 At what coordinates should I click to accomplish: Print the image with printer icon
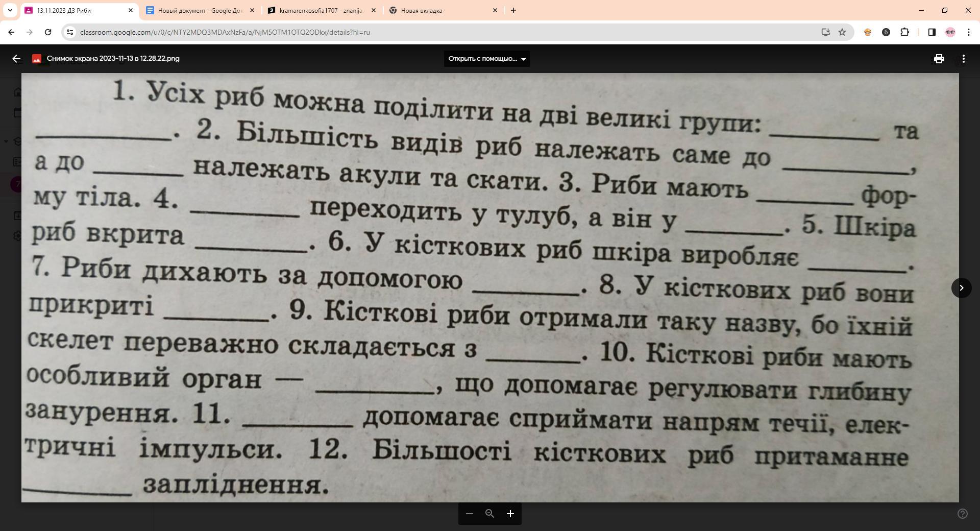[x=939, y=59]
